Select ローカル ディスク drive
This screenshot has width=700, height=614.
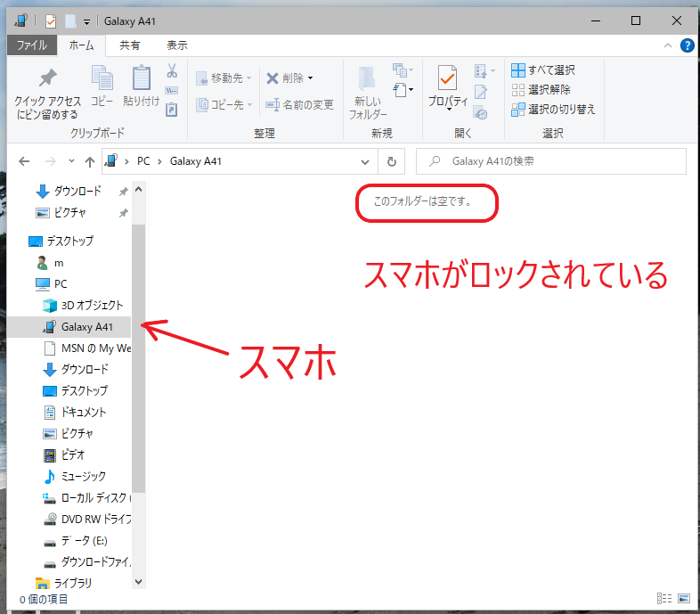pos(86,498)
